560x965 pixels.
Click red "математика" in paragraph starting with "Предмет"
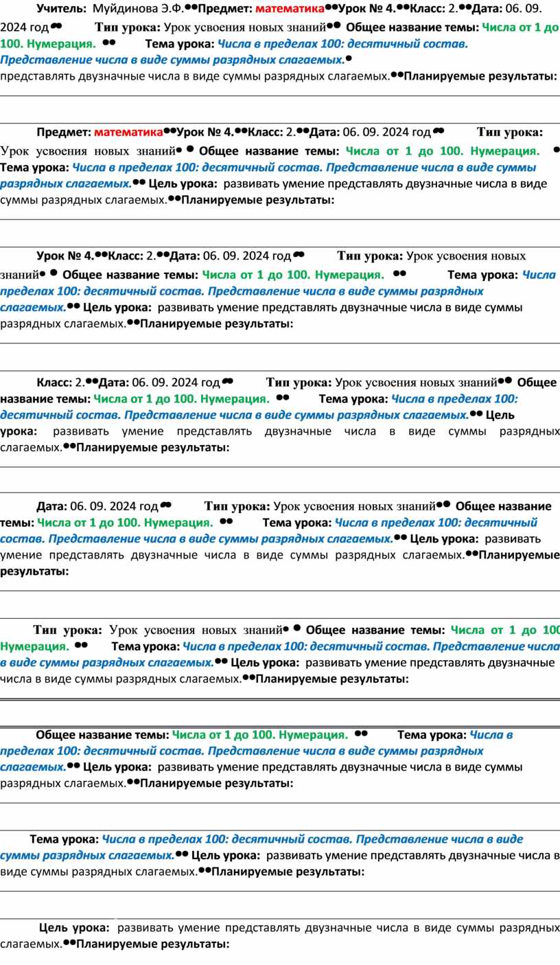(128, 132)
